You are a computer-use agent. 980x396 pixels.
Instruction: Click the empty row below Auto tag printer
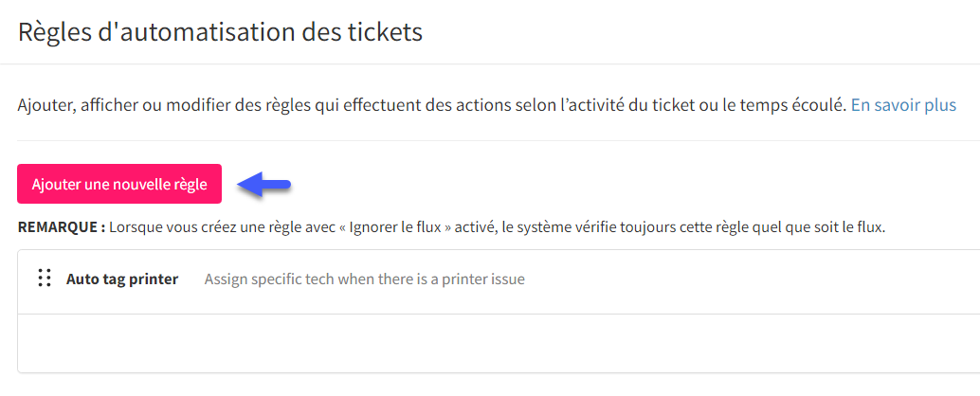[x=499, y=344]
